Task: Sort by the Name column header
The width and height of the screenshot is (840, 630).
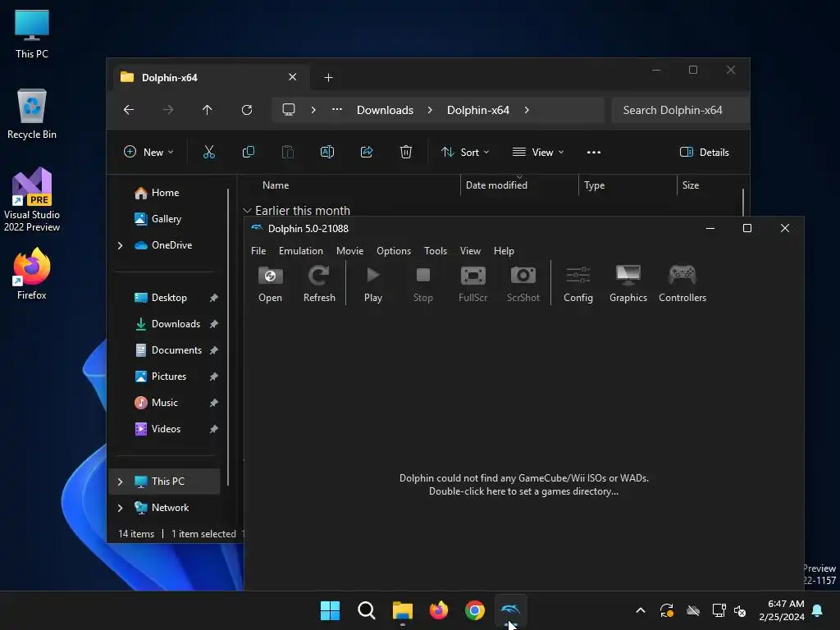Action: (x=276, y=185)
